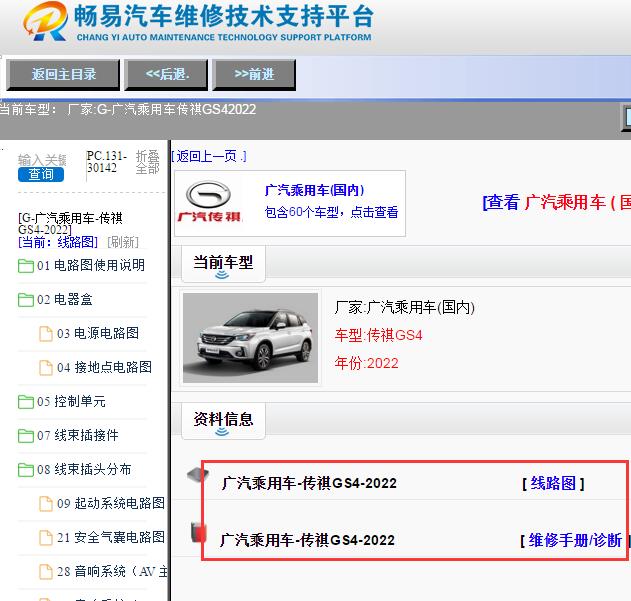Click the page icon for 28 音响系统

[45, 572]
